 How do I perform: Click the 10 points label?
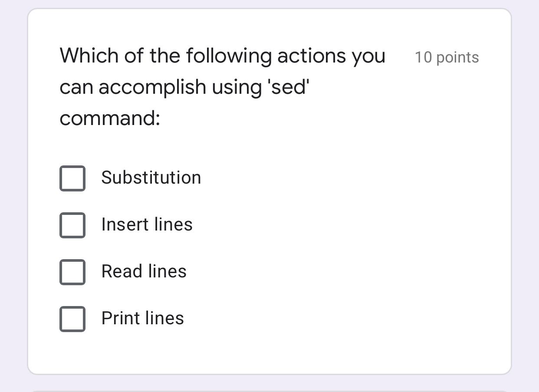(447, 57)
